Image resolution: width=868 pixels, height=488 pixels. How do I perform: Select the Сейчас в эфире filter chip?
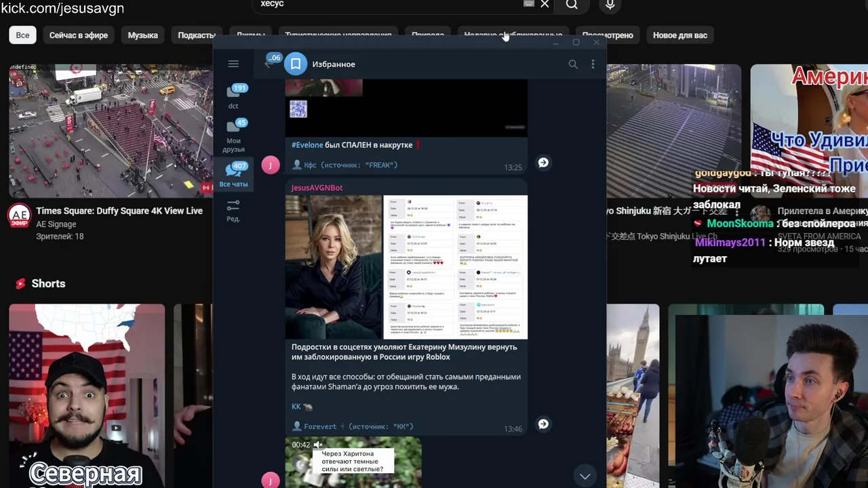click(79, 35)
